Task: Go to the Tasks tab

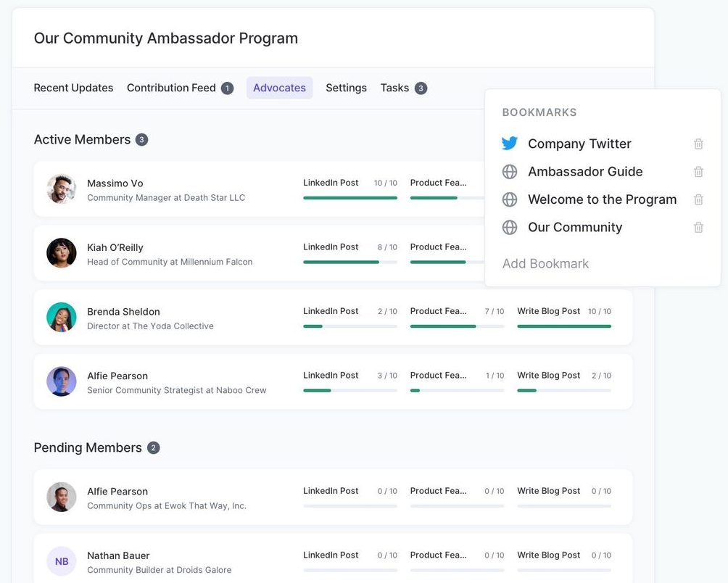Action: (x=394, y=88)
